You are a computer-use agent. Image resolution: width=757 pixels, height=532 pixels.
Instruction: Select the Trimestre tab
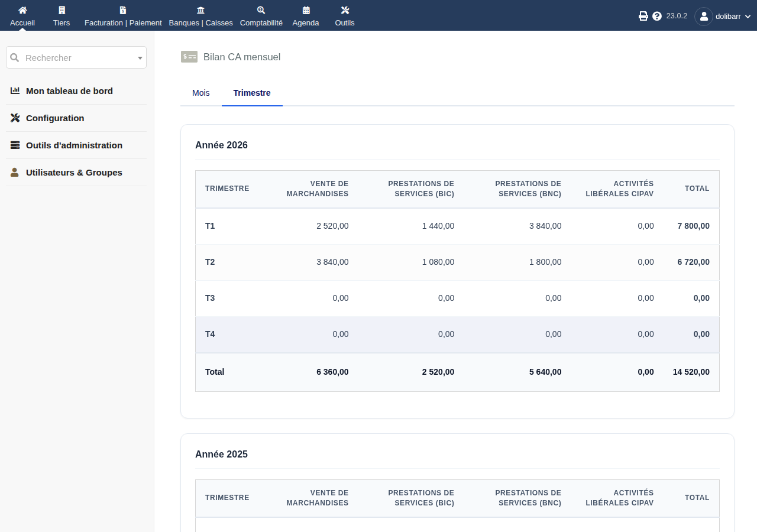(252, 93)
